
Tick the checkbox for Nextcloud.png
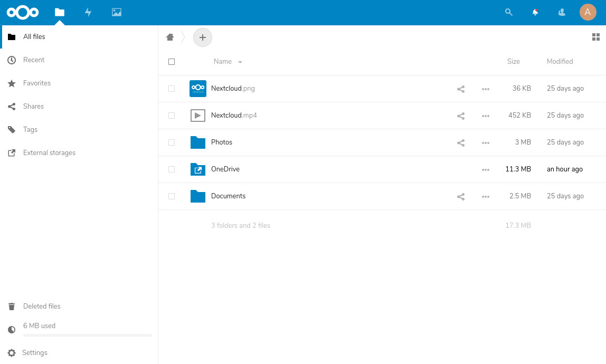(172, 89)
